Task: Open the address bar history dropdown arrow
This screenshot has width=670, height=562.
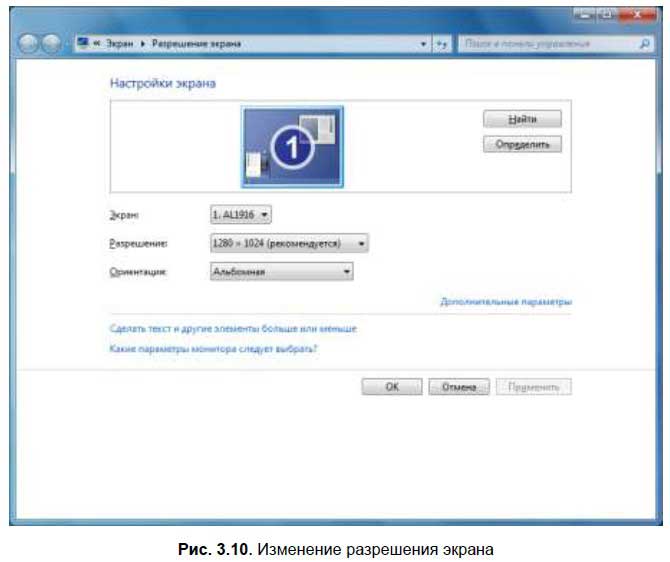Action: click(423, 44)
